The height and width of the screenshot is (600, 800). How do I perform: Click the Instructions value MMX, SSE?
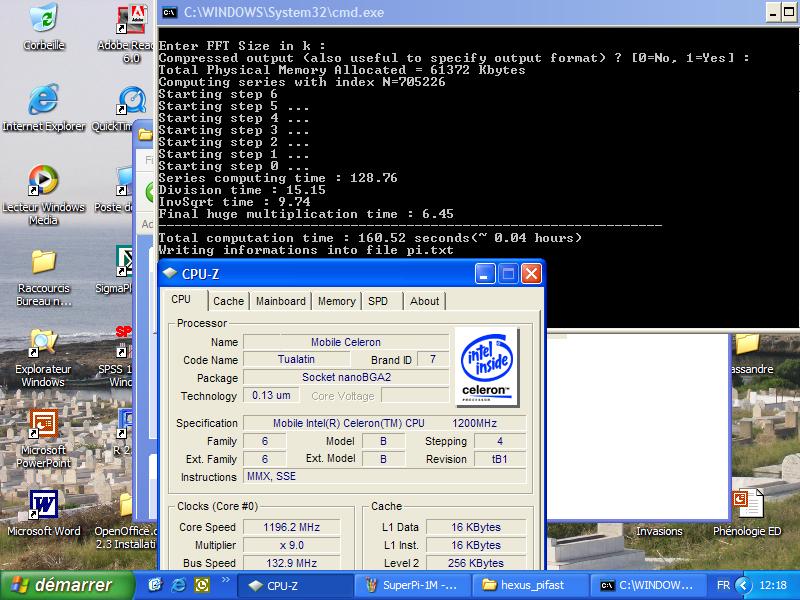tap(385, 476)
